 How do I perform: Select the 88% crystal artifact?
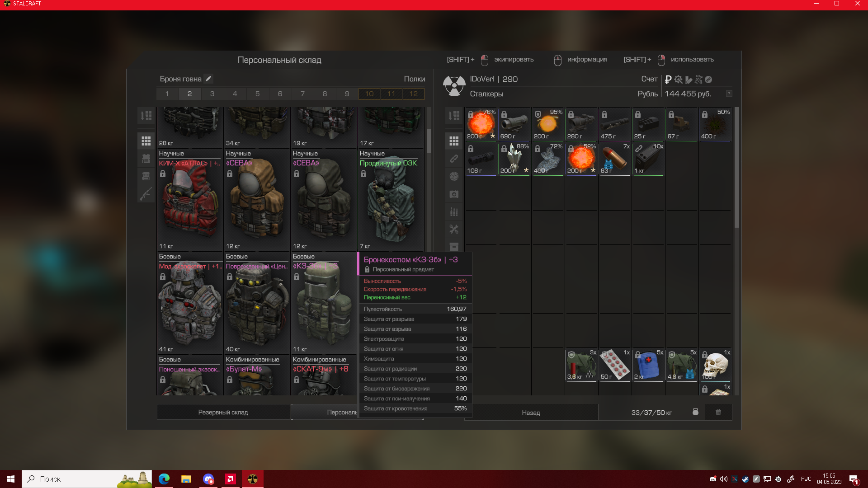514,159
